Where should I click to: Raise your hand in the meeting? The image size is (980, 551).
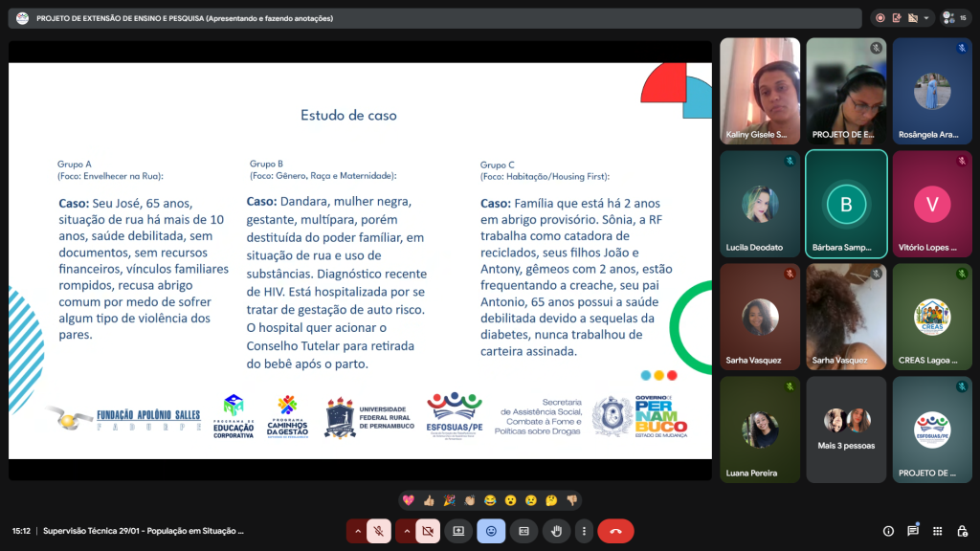click(x=556, y=531)
